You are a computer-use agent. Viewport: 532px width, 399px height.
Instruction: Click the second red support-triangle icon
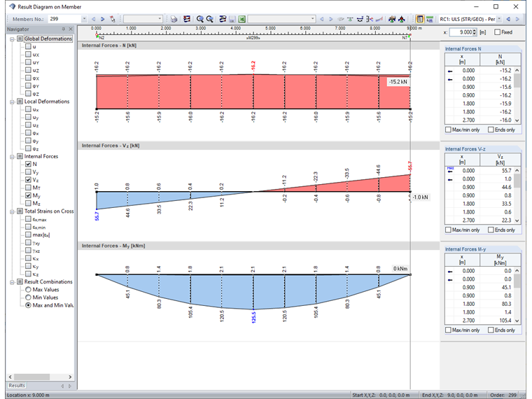pos(402,20)
